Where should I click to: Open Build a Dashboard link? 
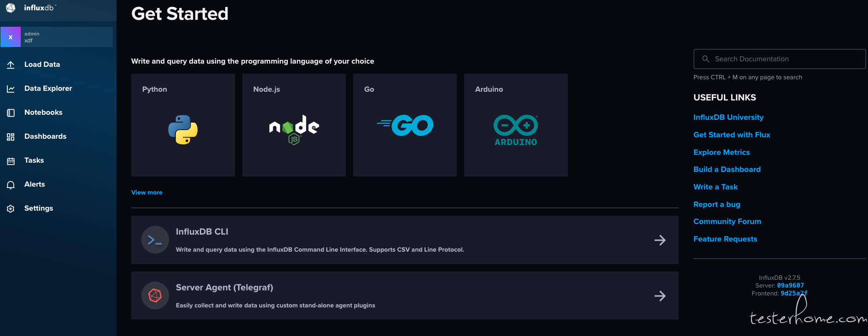click(x=727, y=169)
